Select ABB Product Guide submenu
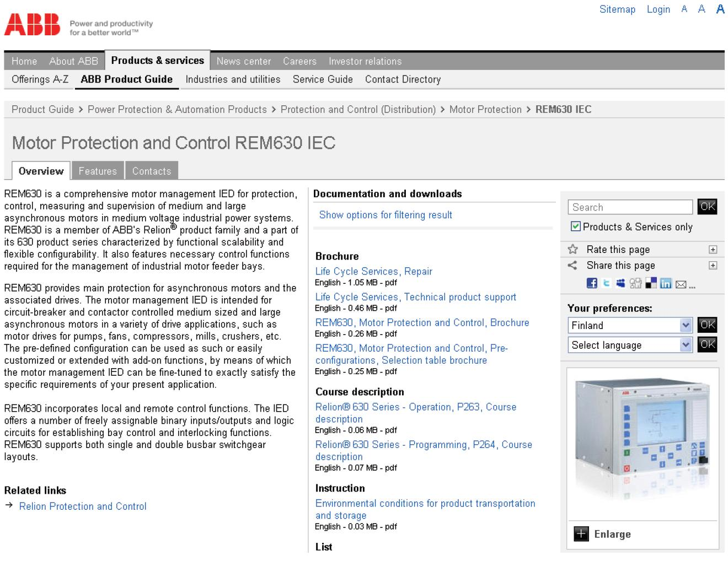Screen dimensions: 728x561 pyautogui.click(x=127, y=79)
